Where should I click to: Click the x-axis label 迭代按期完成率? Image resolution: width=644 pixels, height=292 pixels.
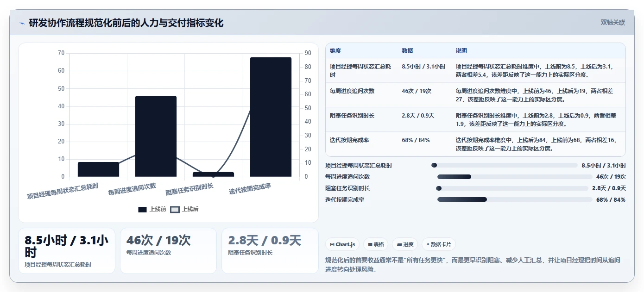250,189
